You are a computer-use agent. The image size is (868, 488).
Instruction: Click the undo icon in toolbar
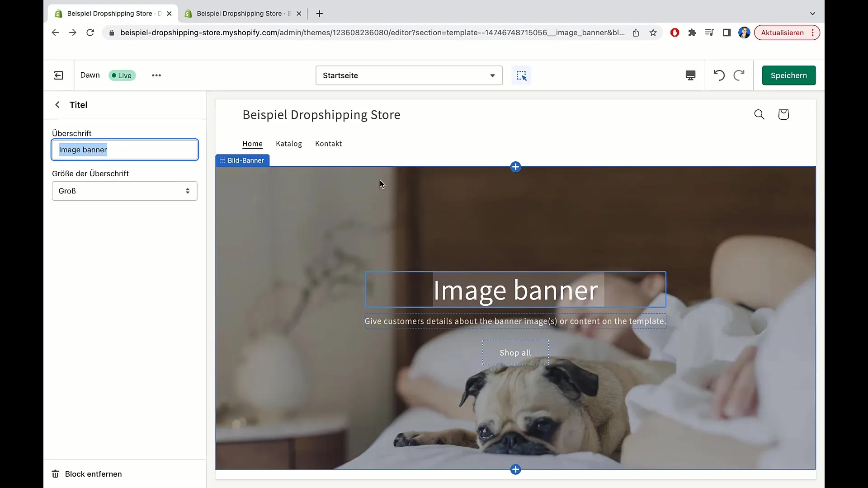tap(719, 75)
